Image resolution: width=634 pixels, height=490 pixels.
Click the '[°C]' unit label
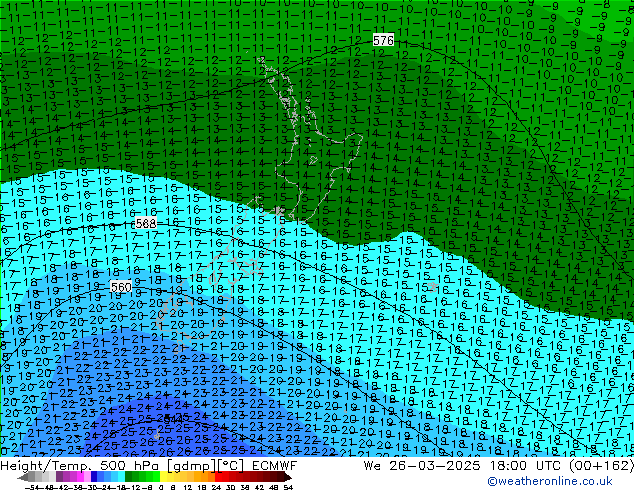[x=231, y=466]
